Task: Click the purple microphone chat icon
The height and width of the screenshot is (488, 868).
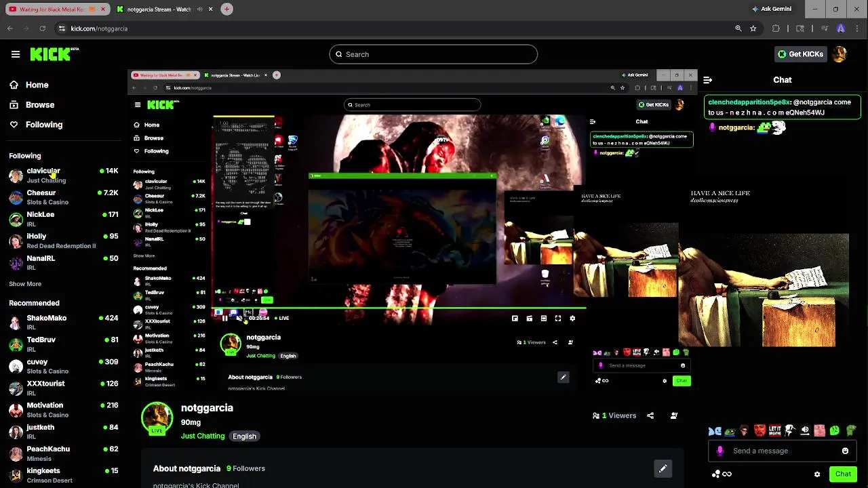Action: coord(720,451)
